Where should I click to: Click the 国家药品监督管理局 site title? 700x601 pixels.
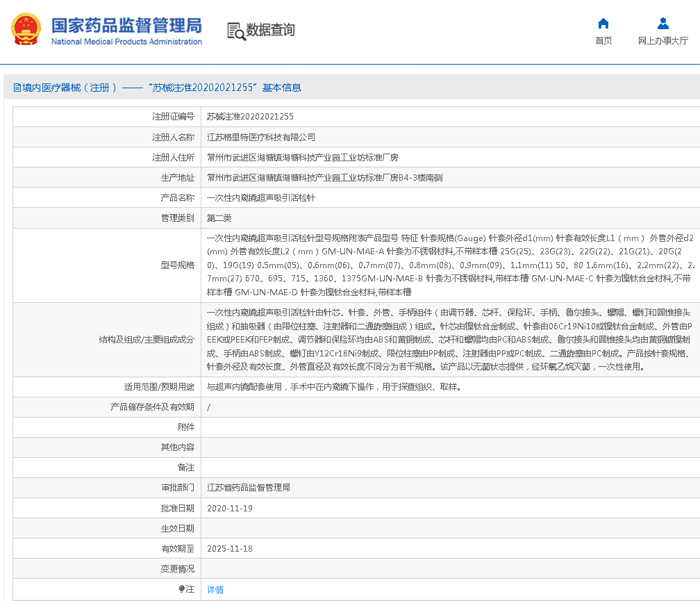coord(126,25)
